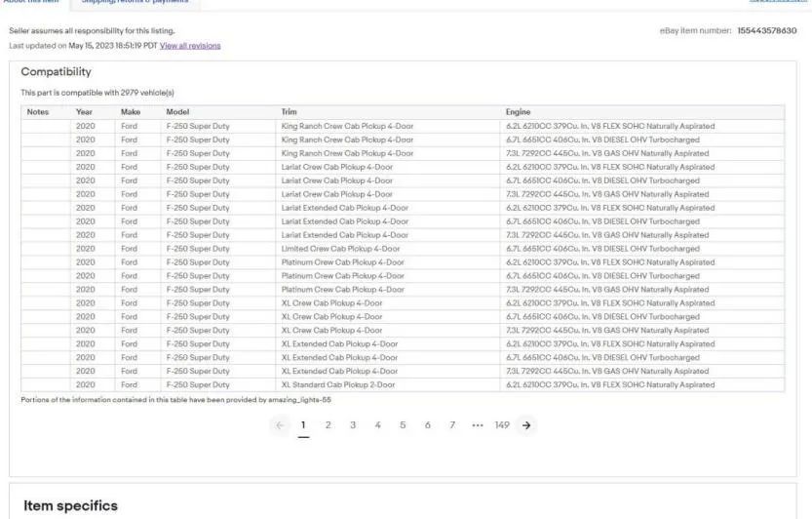
Task: Go to compatibility page 2
Action: 329,425
